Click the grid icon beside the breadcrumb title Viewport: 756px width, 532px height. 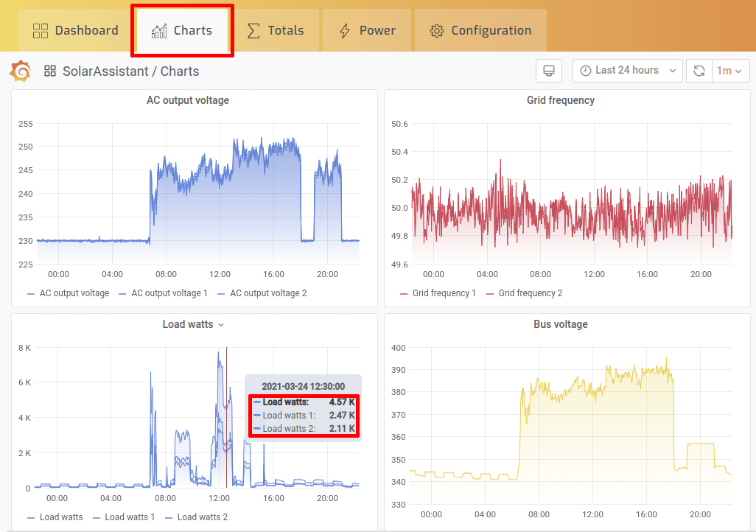pos(49,71)
